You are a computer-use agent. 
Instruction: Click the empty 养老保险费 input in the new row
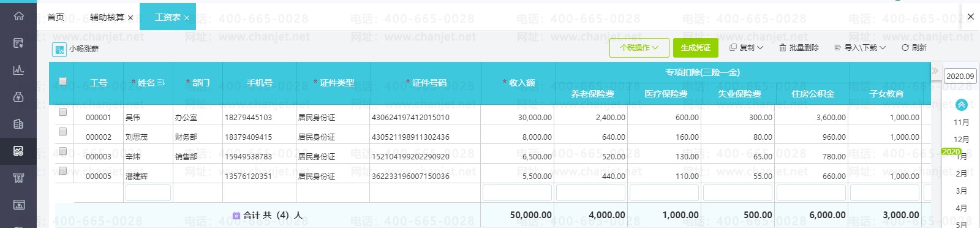pyautogui.click(x=591, y=192)
